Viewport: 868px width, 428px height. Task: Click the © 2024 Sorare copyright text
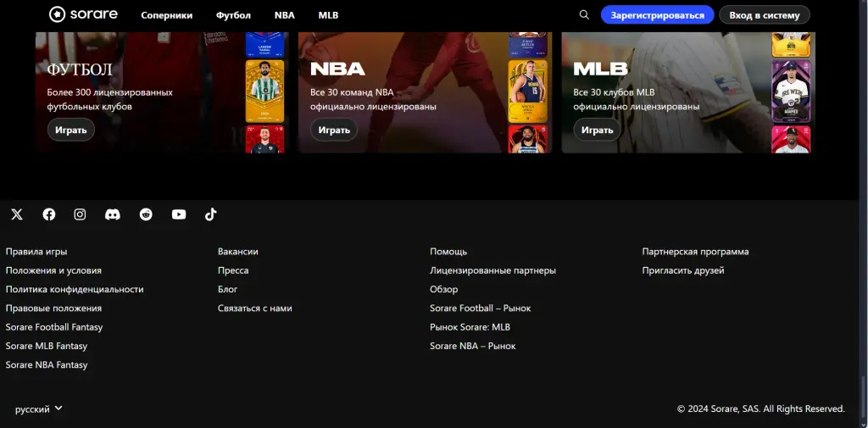point(761,409)
